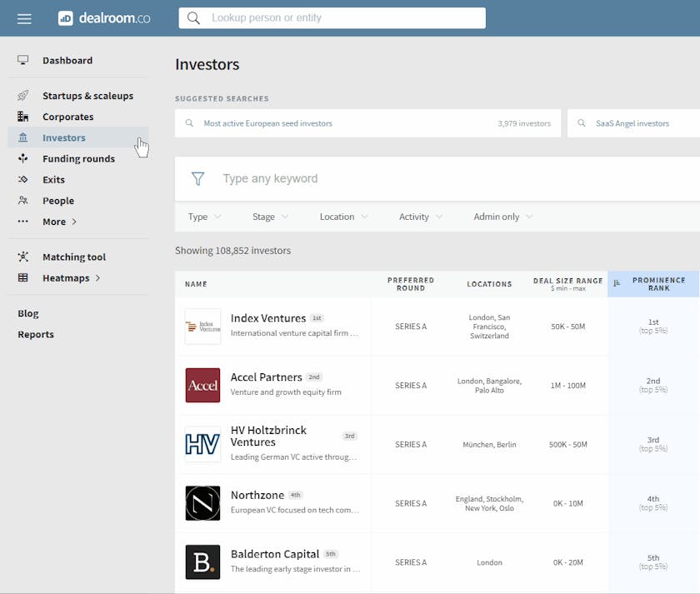This screenshot has height=594, width=700.
Task: Click the dealroom.co logo
Action: click(104, 18)
